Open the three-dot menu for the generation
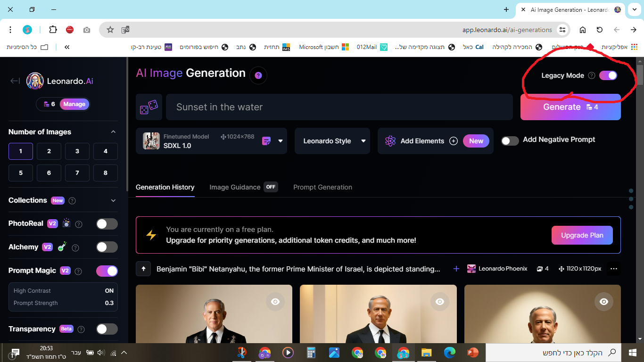644x362 pixels. click(x=613, y=269)
